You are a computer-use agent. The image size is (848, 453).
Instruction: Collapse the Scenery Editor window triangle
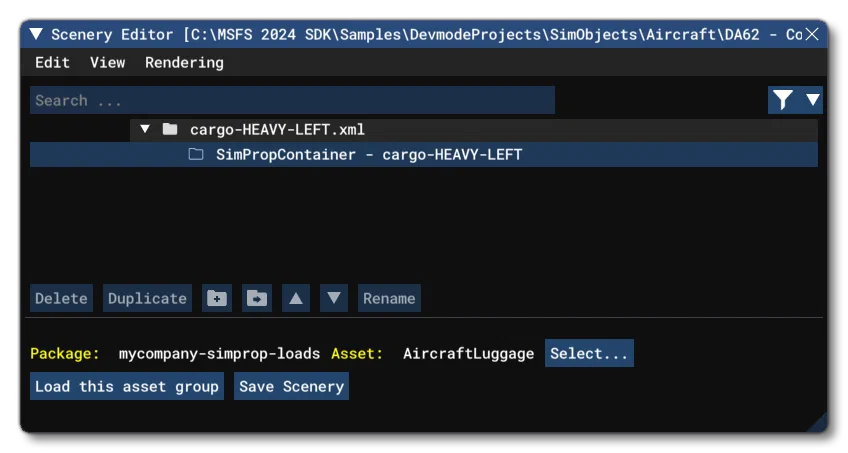coord(36,34)
